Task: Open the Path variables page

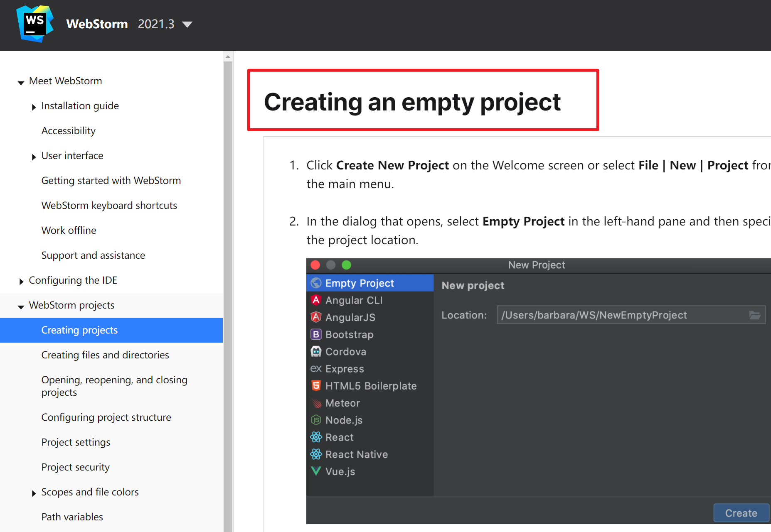Action: point(72,517)
